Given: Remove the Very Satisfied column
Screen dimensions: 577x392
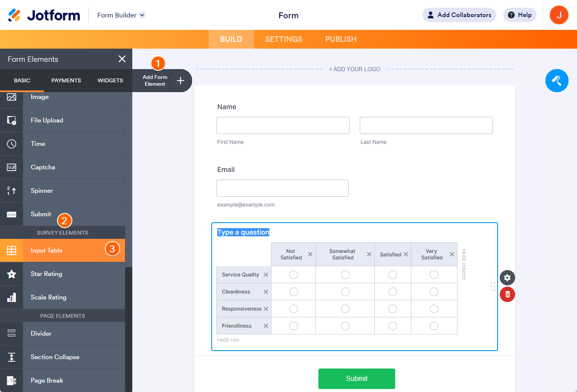Looking at the screenshot, I should [452, 254].
